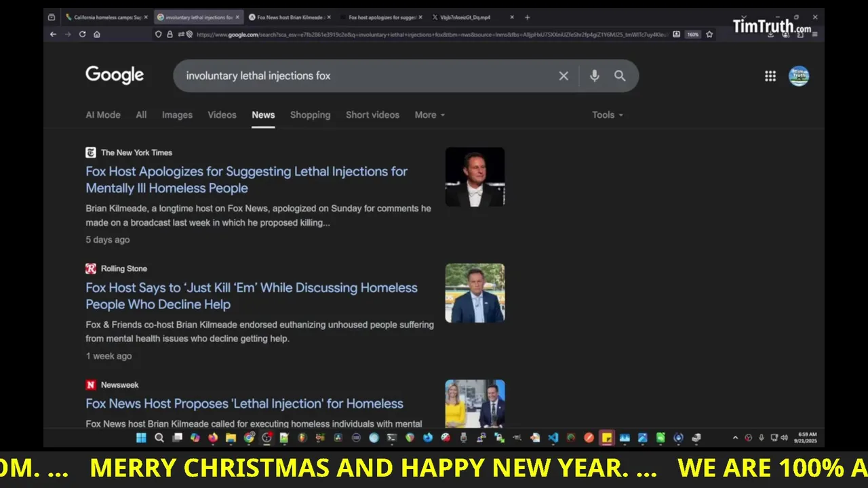Switch to the Videos tab
The width and height of the screenshot is (868, 488).
(x=222, y=115)
